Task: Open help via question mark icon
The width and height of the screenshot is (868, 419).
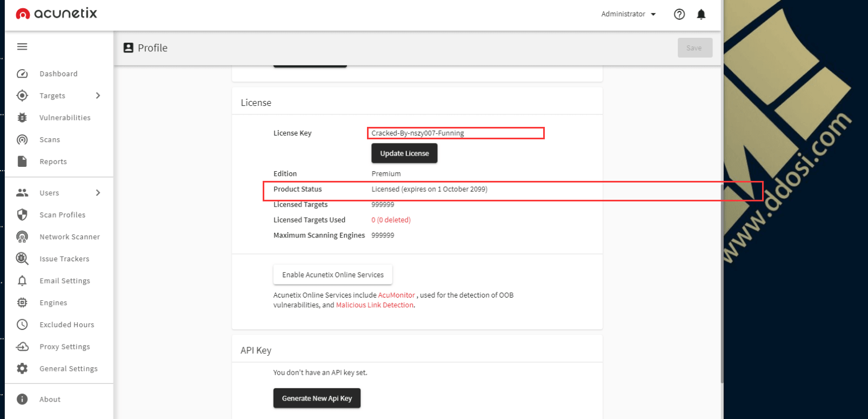Action: point(679,14)
